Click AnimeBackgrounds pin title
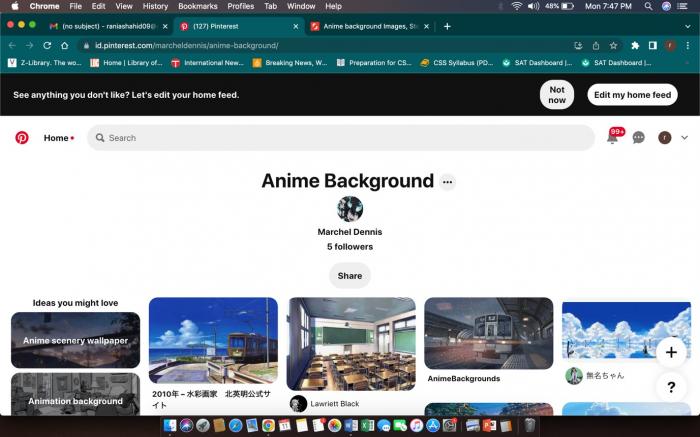The width and height of the screenshot is (700, 437). [463, 379]
